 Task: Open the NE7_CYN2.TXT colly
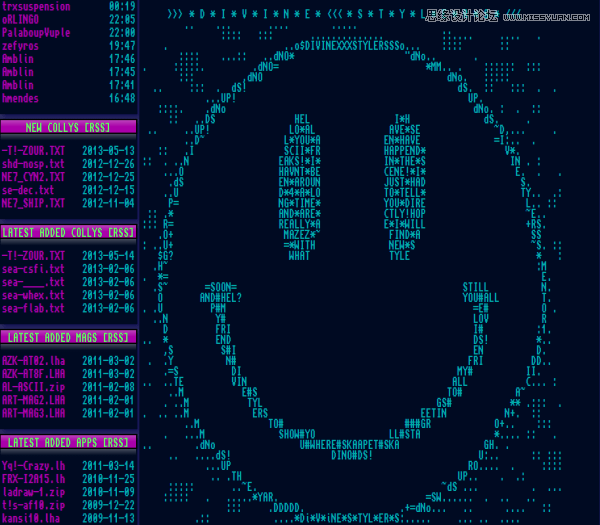tap(33, 177)
